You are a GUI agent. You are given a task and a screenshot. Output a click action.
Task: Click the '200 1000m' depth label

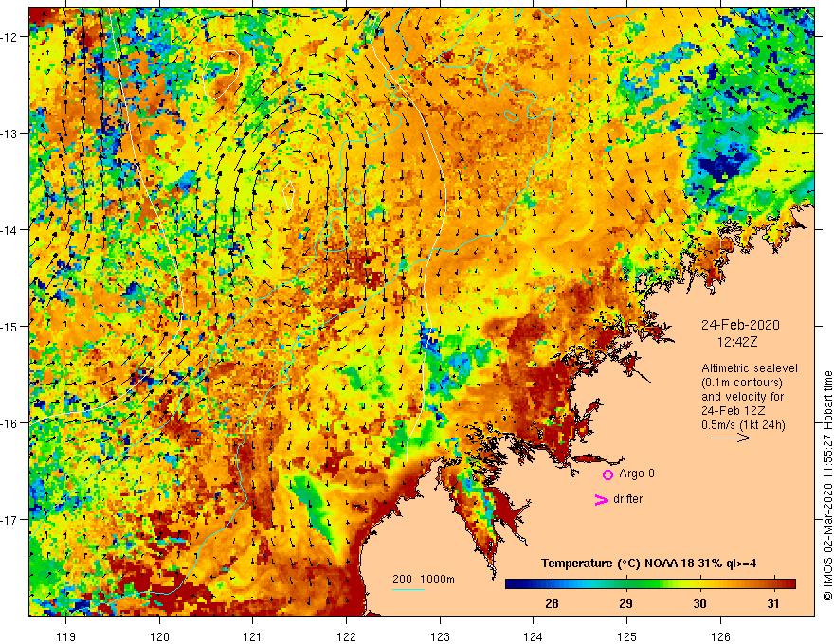(x=424, y=580)
